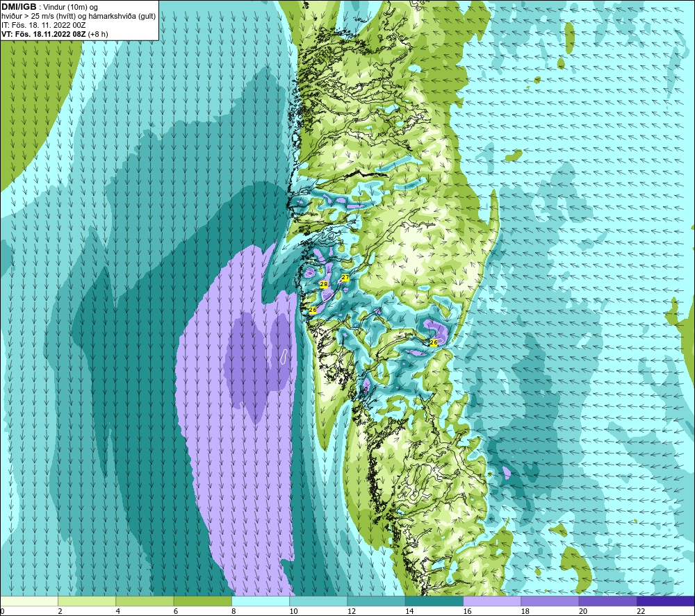Pick the 8–10 m/s pale cyan legend swatch
Image resolution: width=695 pixels, height=616 pixels.
(261, 601)
